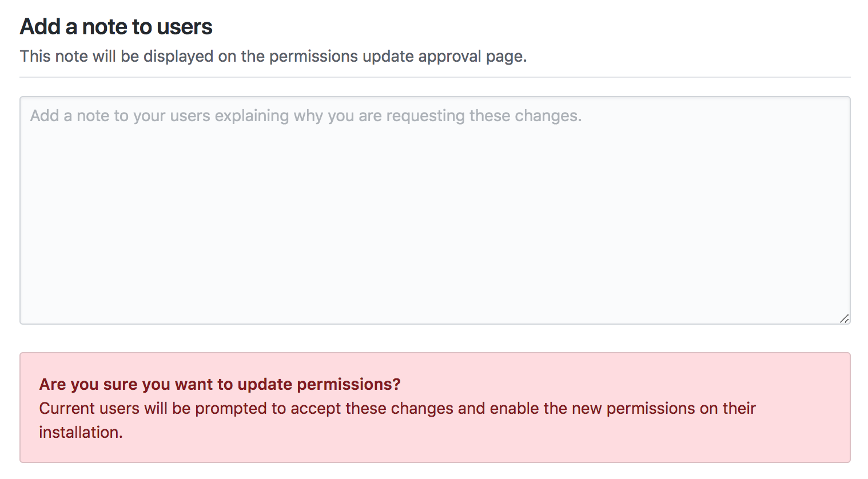
Task: Click the warning banner about updating permissions
Action: point(435,406)
